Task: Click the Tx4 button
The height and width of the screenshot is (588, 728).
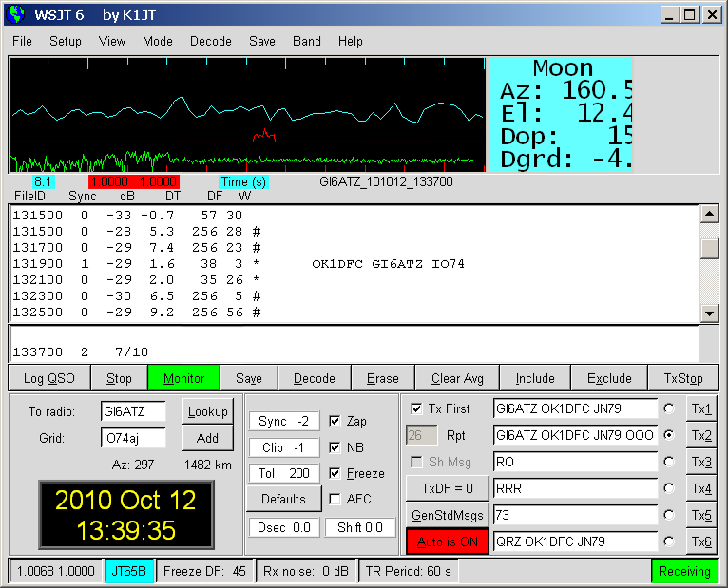Action: [x=701, y=488]
